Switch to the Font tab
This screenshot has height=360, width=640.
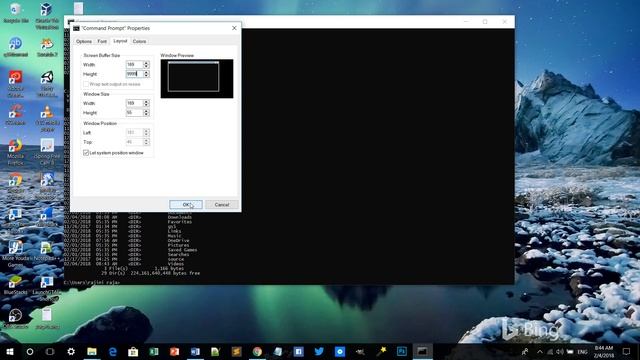point(102,41)
